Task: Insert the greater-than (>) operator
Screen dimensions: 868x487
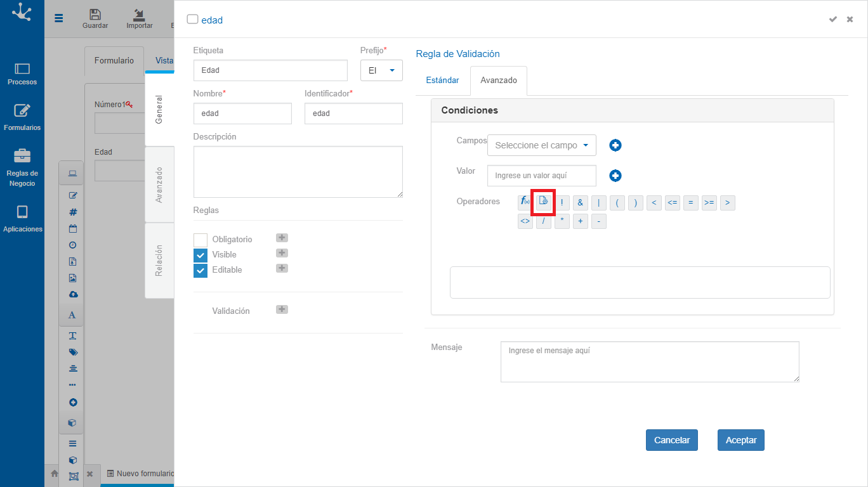Action: (x=728, y=203)
